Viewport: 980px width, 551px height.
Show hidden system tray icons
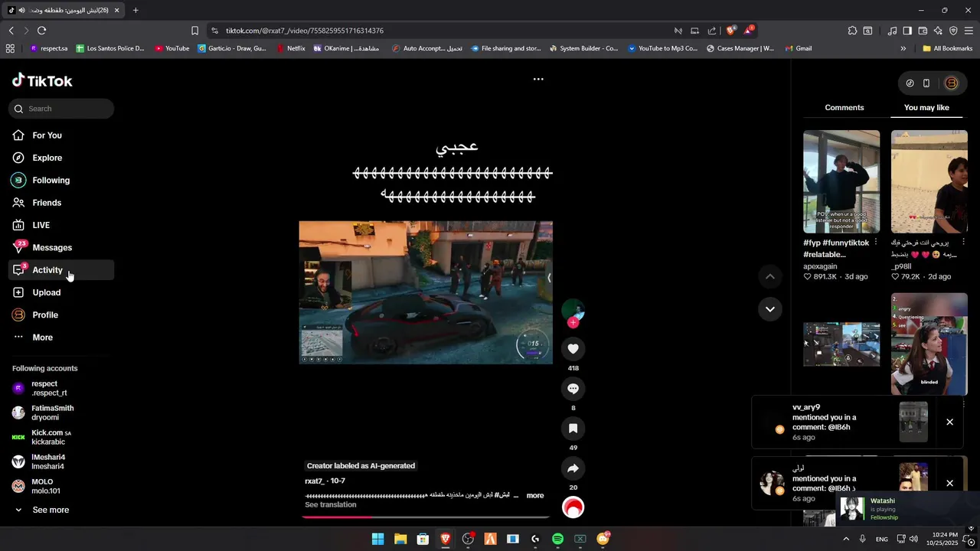tap(846, 539)
